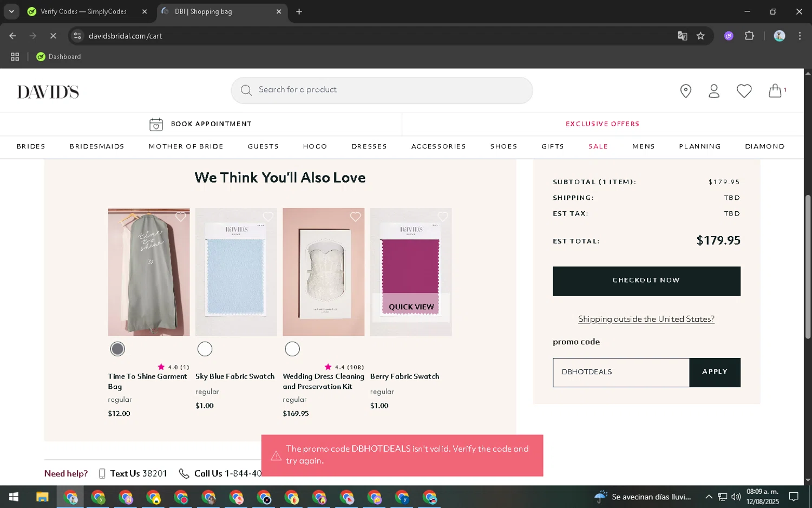Open the tab search dropdown arrow

point(11,11)
